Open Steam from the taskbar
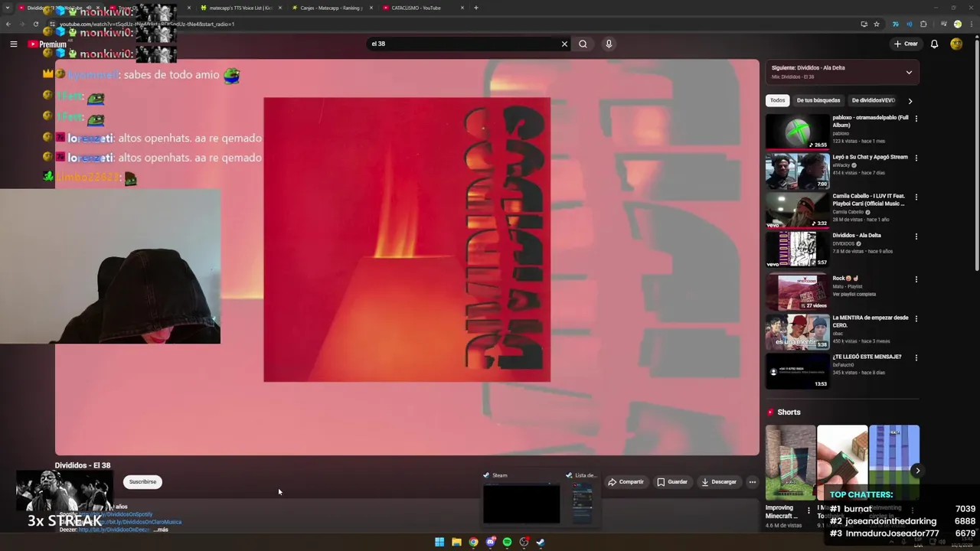 tap(541, 542)
